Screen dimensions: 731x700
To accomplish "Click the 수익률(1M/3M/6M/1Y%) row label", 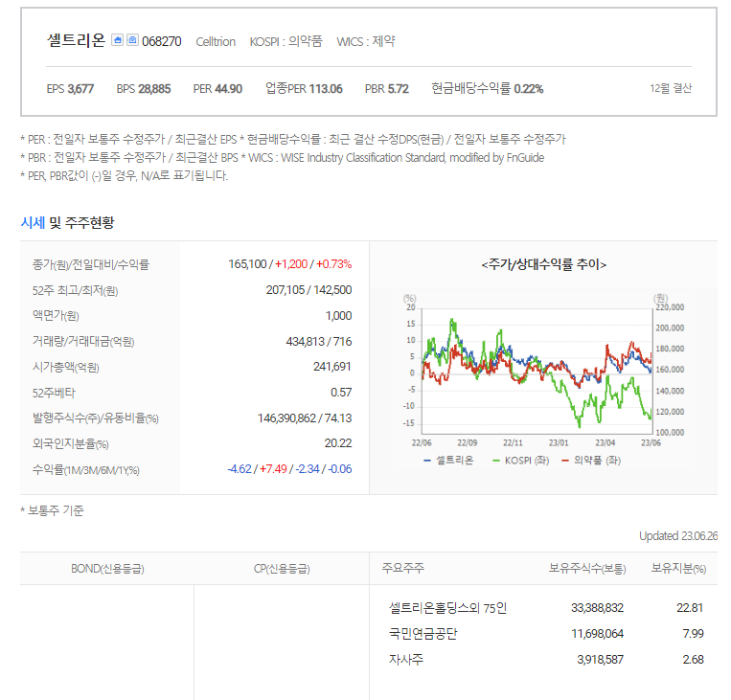I will point(86,470).
